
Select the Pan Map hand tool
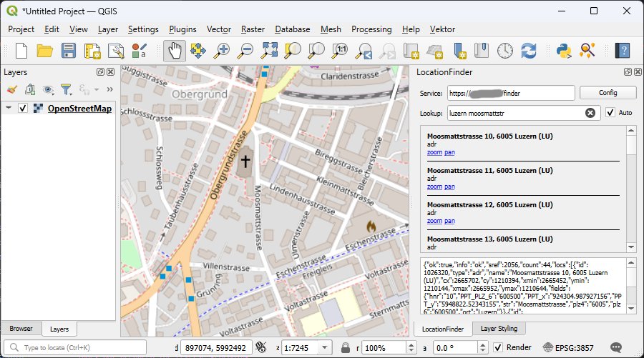coord(175,51)
